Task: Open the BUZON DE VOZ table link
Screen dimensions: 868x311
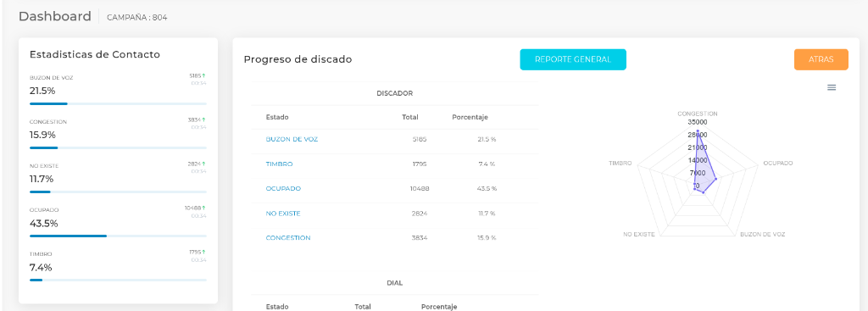Action: (x=292, y=140)
